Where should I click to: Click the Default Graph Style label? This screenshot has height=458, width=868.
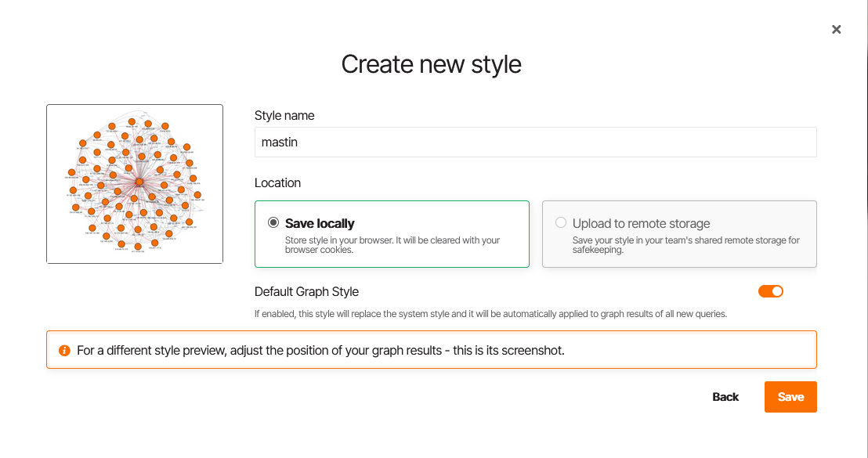[306, 291]
